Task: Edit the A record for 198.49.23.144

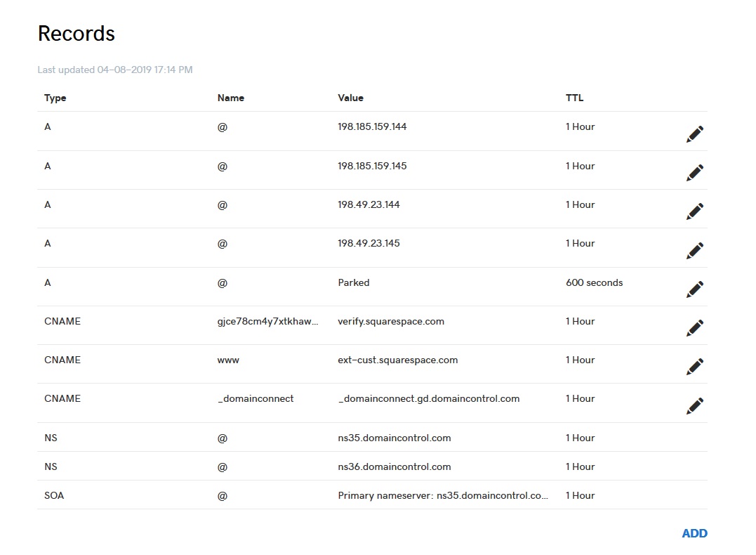Action: (x=695, y=211)
